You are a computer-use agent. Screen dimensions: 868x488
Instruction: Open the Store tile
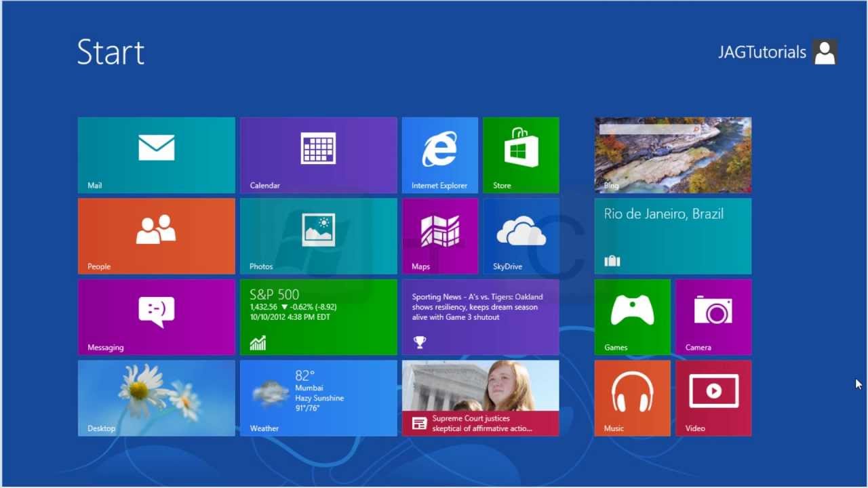click(521, 155)
